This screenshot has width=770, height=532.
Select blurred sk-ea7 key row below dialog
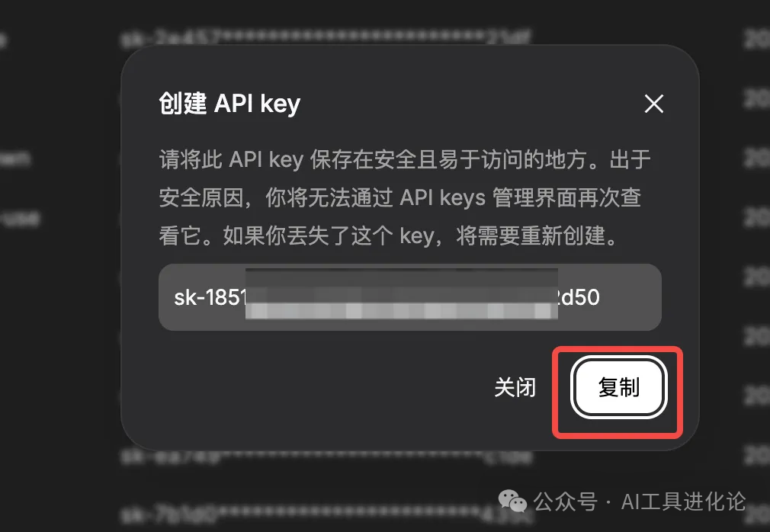[x=326, y=457]
